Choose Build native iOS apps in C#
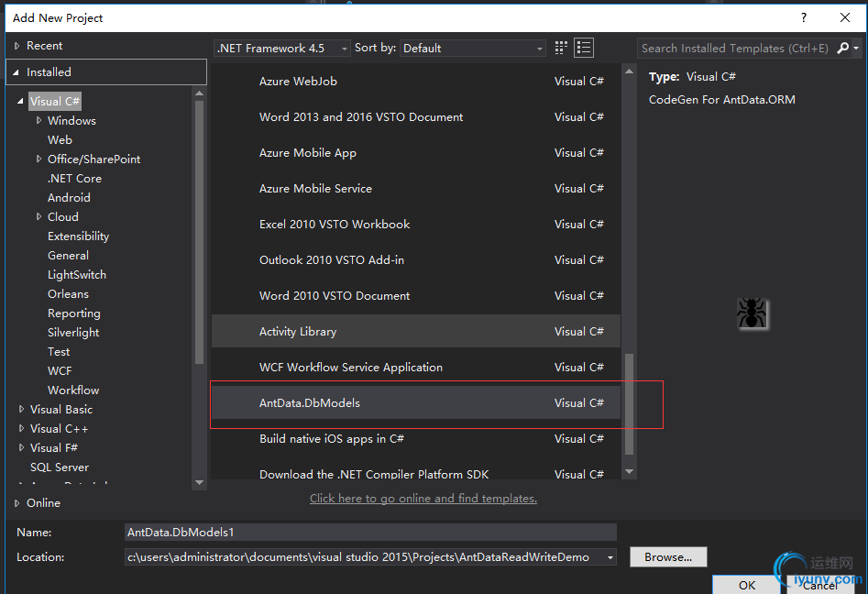Viewport: 868px width, 594px height. tap(416, 438)
